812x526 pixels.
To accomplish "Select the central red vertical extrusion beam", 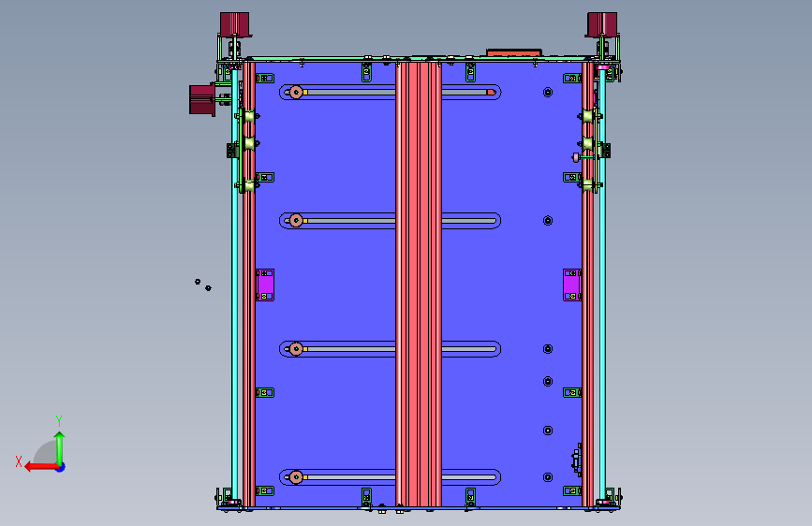I will coord(419,284).
